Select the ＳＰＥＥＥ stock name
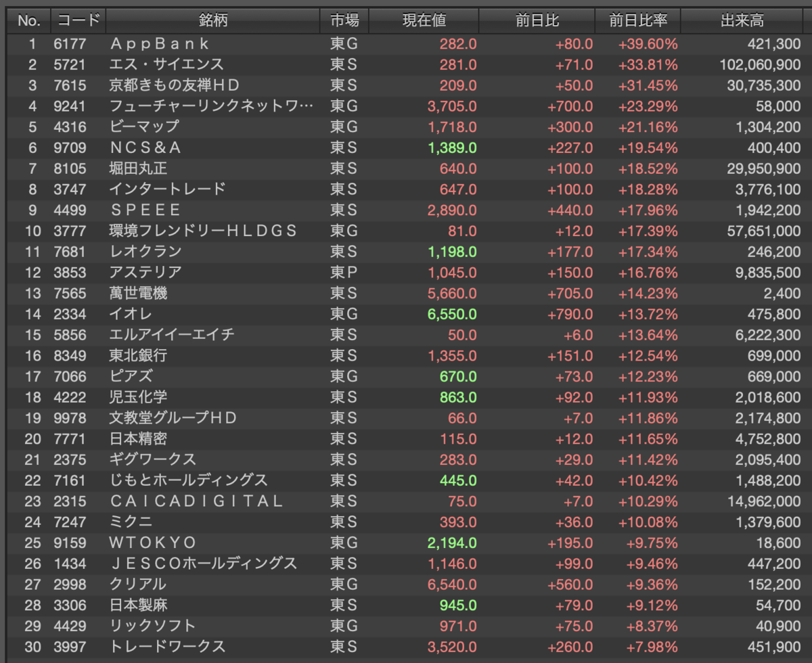Viewport: 812px width, 663px height. coord(145,210)
